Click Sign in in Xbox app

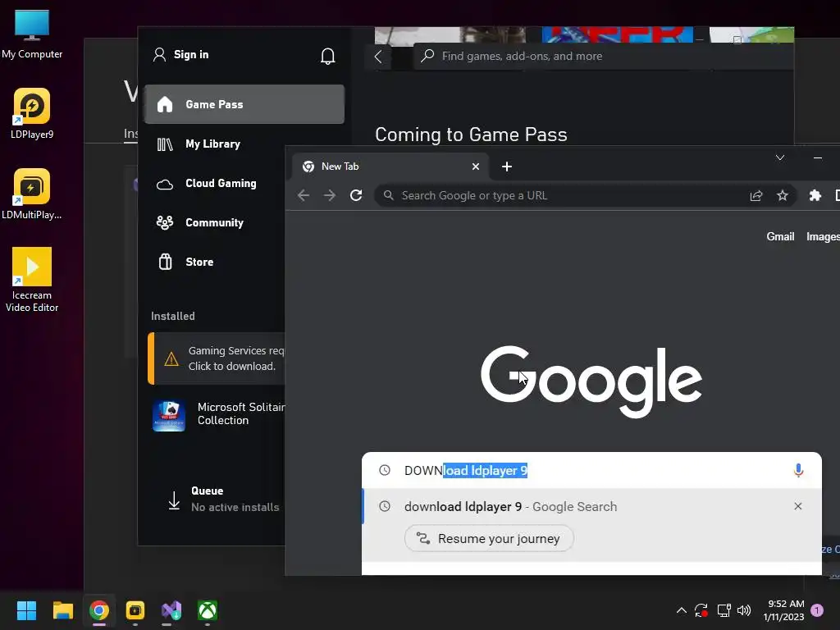tap(181, 55)
